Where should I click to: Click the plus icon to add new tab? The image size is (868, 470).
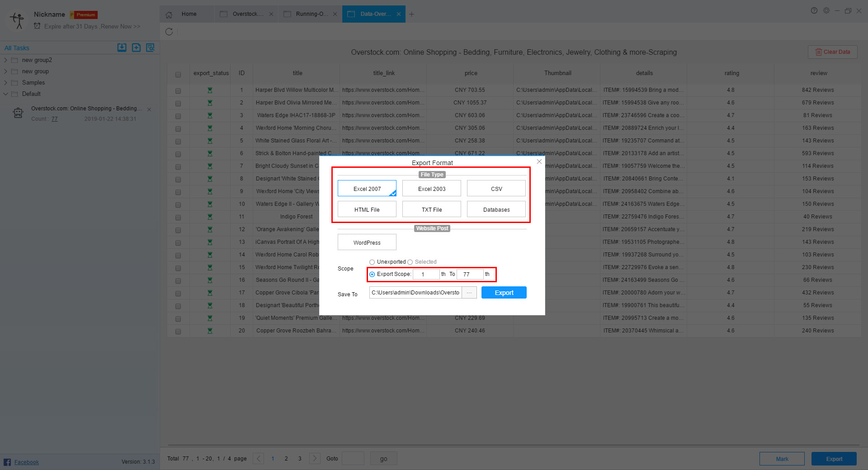(x=411, y=14)
